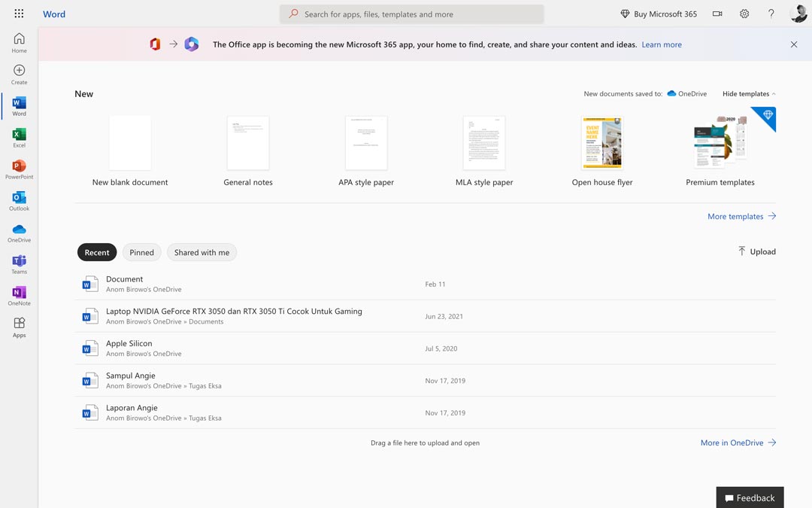The image size is (812, 508).
Task: Click the Feb 11 date entry
Action: point(435,284)
